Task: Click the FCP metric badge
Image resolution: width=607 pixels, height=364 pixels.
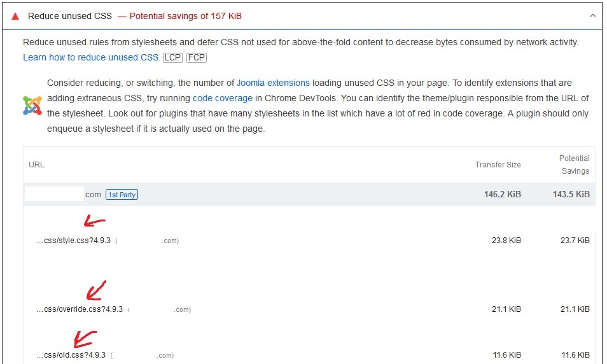Action: click(197, 57)
